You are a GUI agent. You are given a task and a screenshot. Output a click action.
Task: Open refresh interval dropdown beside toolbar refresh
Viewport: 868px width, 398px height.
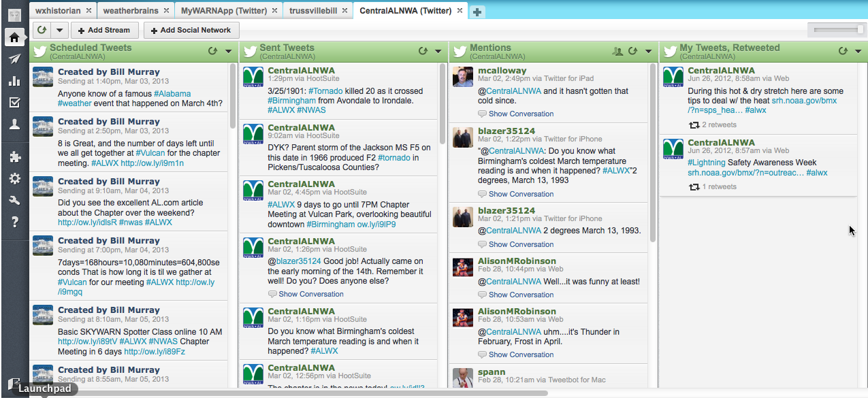coord(60,30)
